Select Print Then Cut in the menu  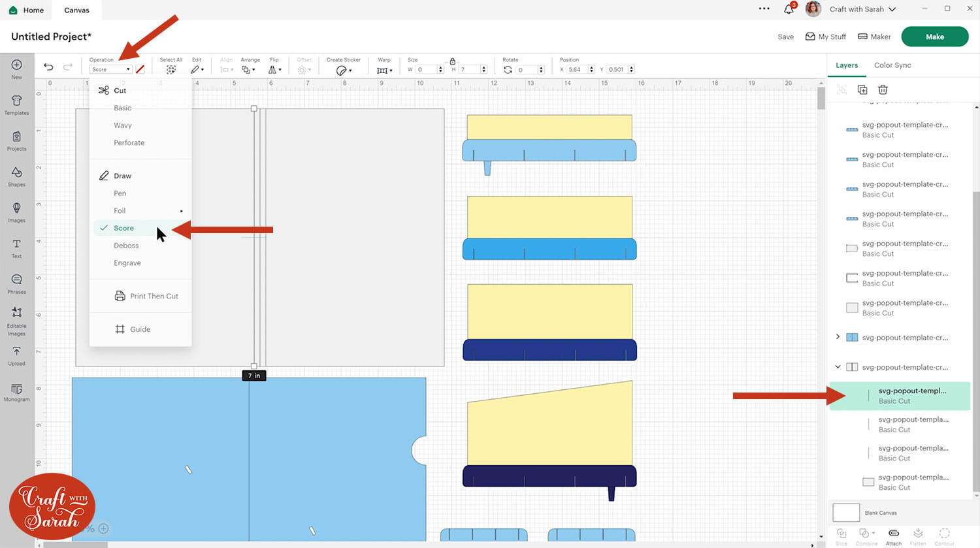pos(154,296)
